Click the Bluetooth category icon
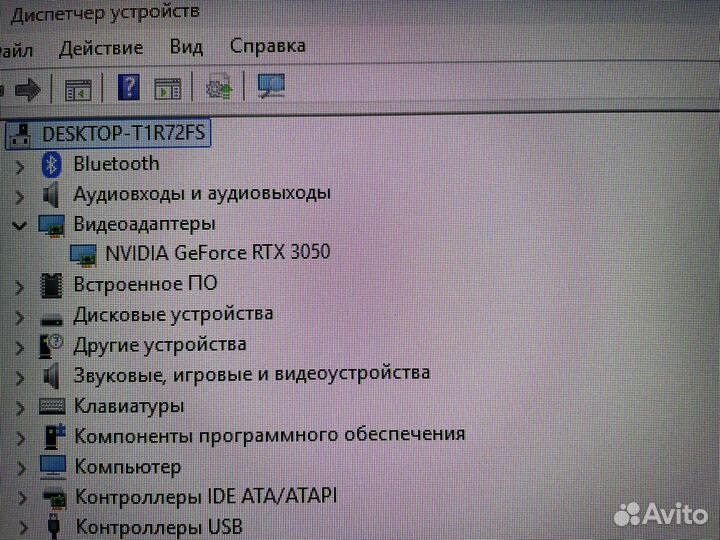 [51, 165]
